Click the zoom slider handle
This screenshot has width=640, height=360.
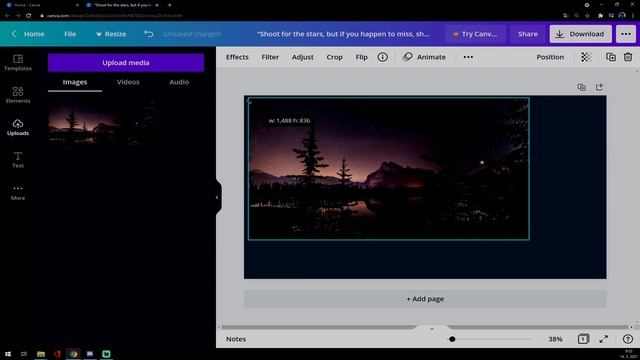pos(452,339)
